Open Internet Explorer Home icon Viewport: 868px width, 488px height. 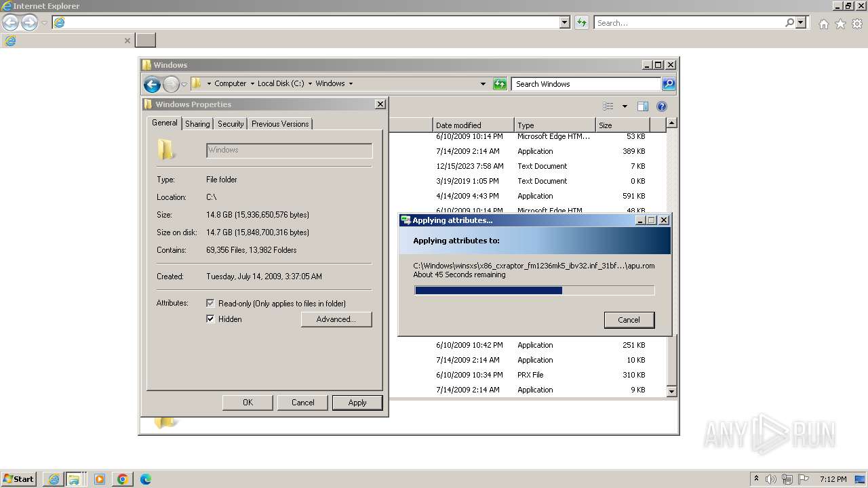point(823,24)
